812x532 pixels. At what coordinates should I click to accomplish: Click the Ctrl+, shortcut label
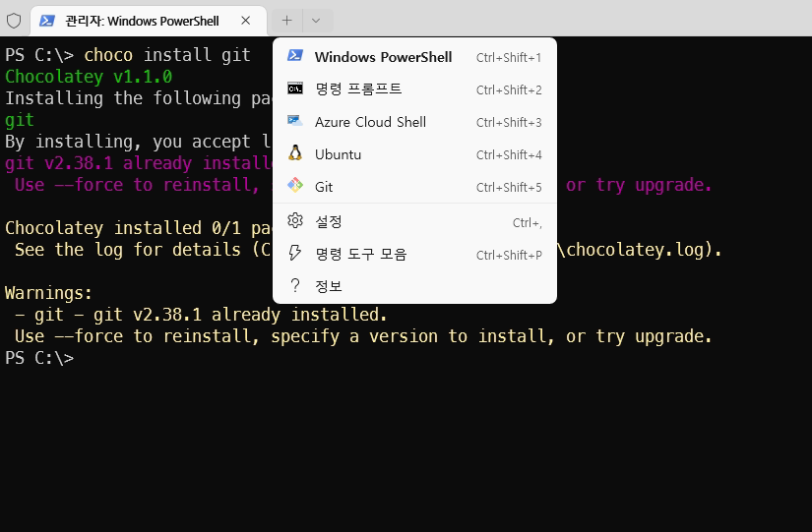coord(528,223)
